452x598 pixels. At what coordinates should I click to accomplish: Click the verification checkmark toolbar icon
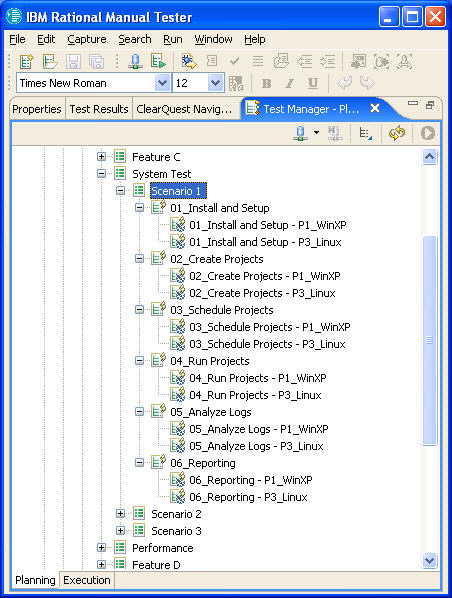[x=235, y=61]
